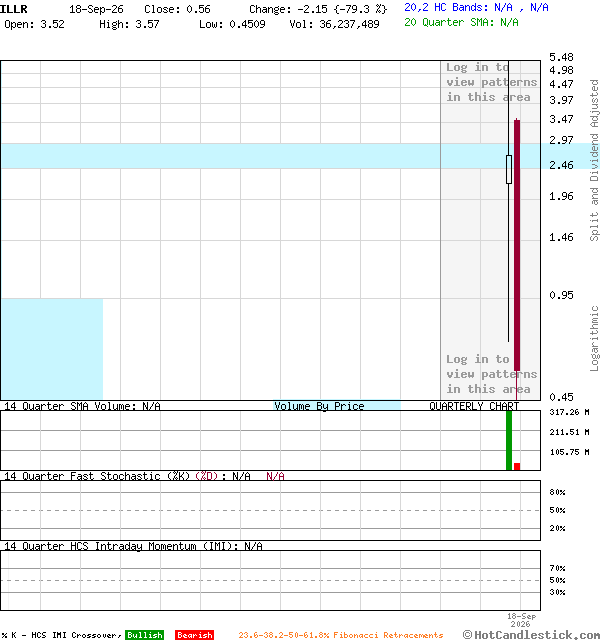The image size is (600, 640).
Task: Click the 20,2 HC Bands indicator text
Action: 476,7
